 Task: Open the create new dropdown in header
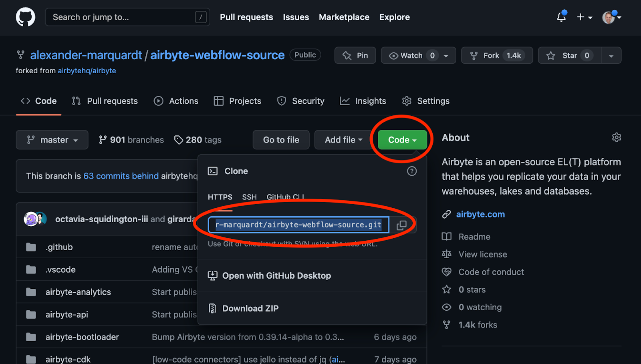pyautogui.click(x=584, y=17)
